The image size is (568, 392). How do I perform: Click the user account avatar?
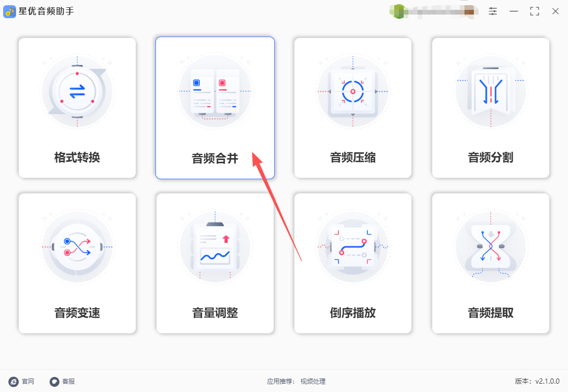click(x=398, y=11)
